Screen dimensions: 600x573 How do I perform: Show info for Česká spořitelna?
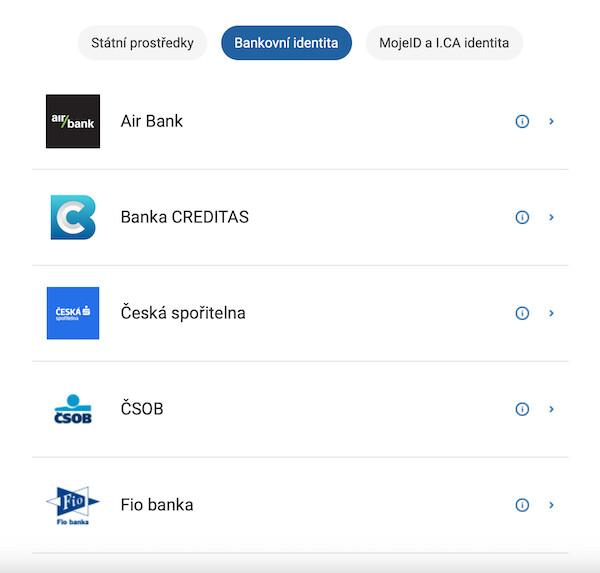tap(522, 313)
